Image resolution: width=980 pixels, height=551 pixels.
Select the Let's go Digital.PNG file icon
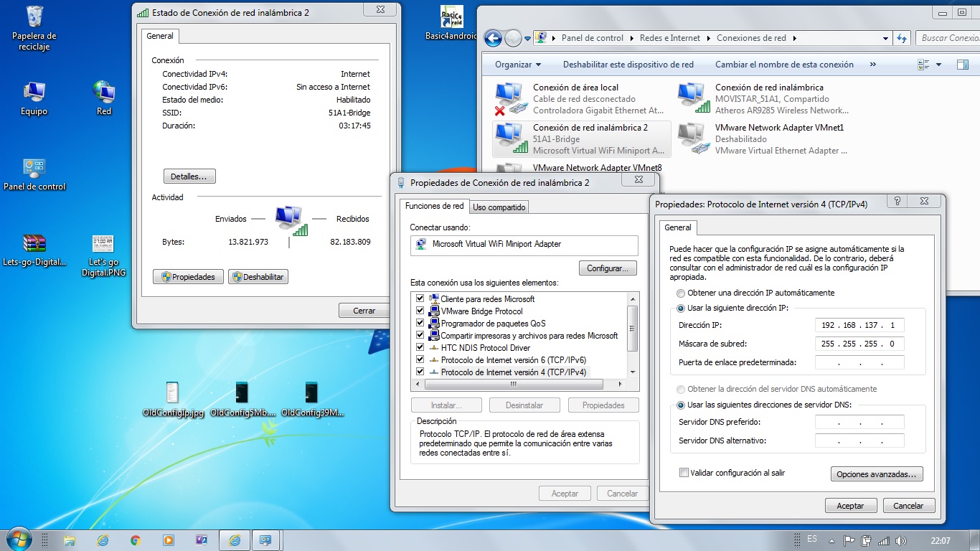103,255
